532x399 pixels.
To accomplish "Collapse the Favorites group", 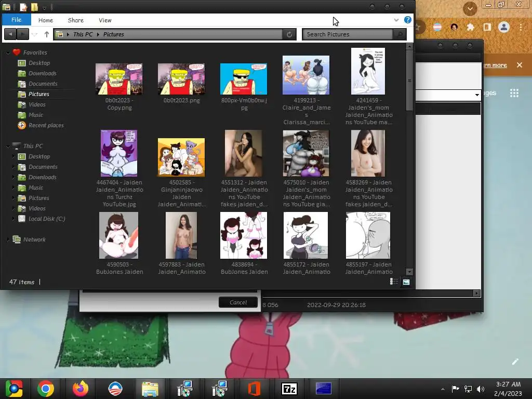I will pos(8,52).
